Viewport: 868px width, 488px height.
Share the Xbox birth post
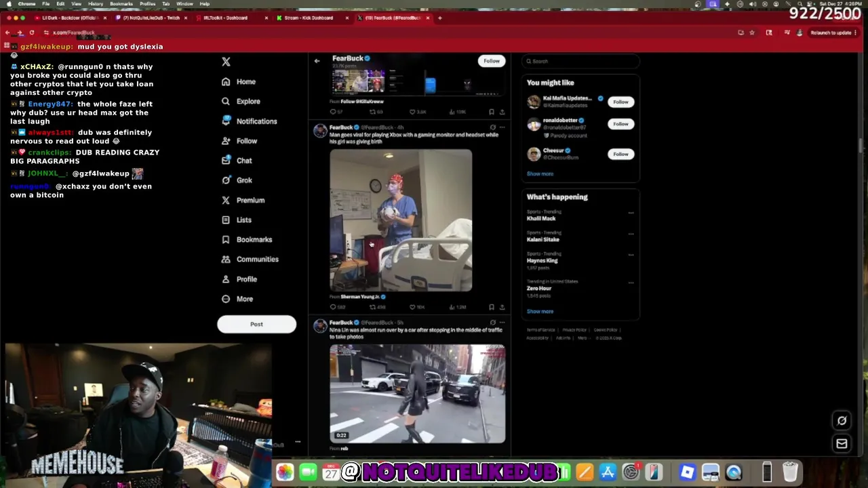click(x=502, y=307)
